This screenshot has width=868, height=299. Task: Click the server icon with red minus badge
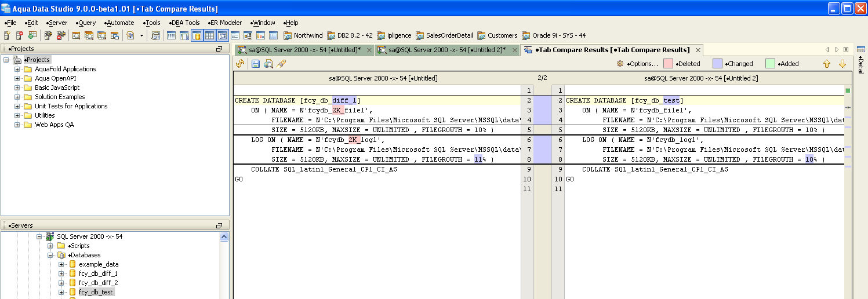[x=20, y=35]
